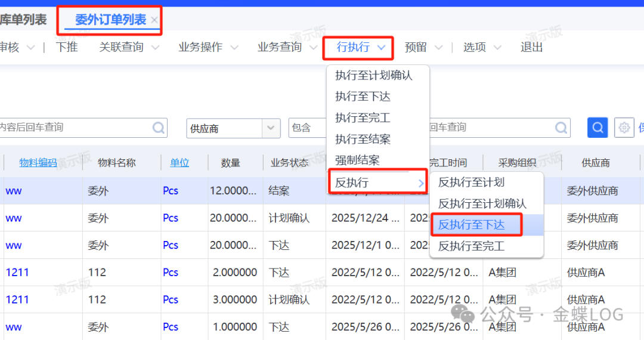644x340 pixels.
Task: Choose 执行至计划确认 menu item
Action: click(374, 75)
